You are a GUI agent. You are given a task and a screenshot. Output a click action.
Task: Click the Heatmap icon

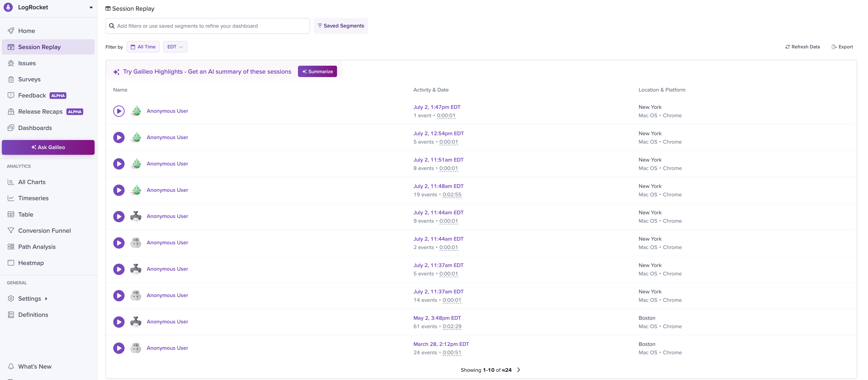[11, 263]
